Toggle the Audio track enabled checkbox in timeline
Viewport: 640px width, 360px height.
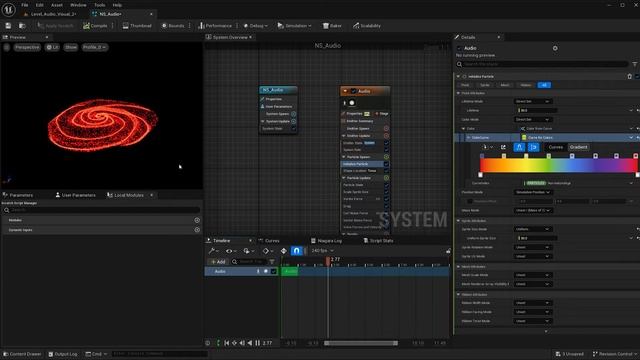pyautogui.click(x=274, y=271)
